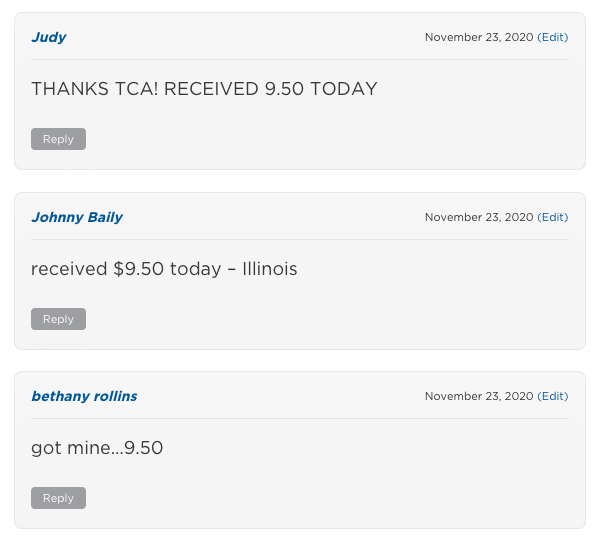The image size is (602, 546).
Task: Click the text received $9.50 today
Action: pyautogui.click(x=126, y=269)
